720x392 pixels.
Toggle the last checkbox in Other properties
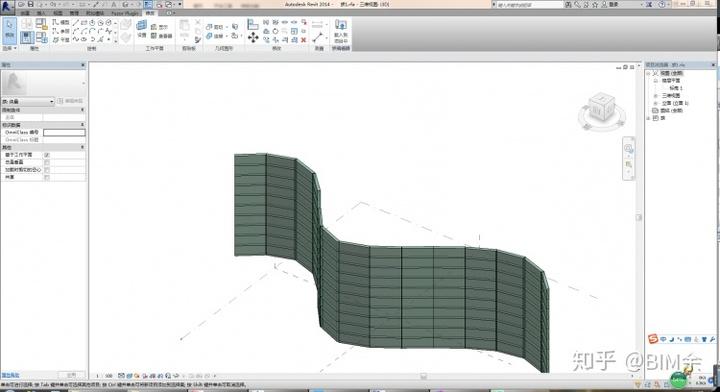(47, 177)
